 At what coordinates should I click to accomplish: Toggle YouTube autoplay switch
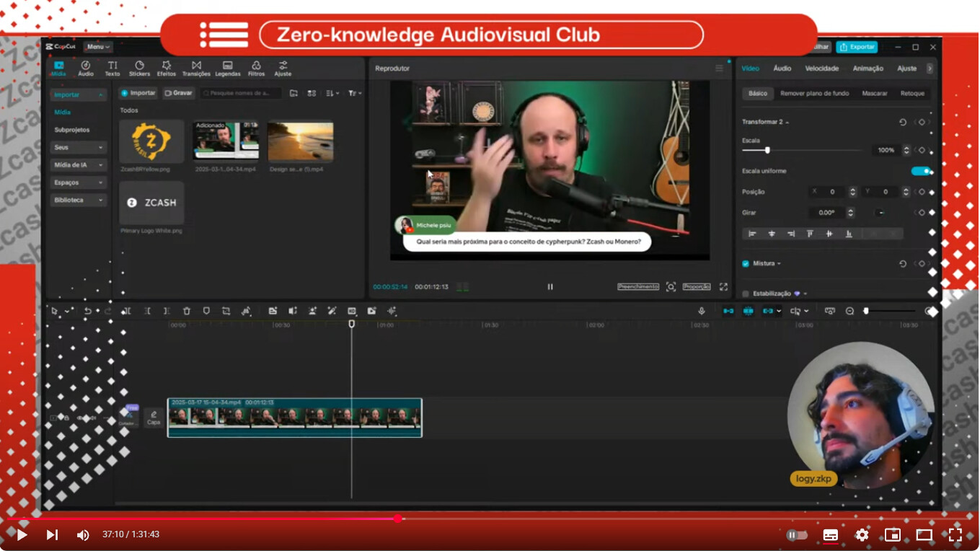pos(797,534)
